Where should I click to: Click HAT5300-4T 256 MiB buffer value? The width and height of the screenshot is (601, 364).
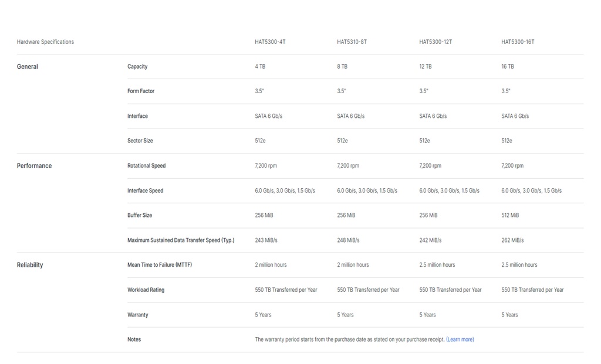264,216
